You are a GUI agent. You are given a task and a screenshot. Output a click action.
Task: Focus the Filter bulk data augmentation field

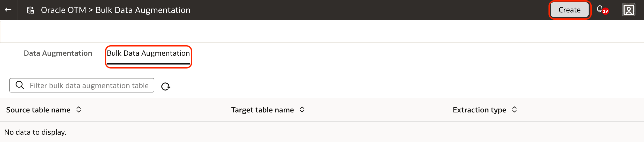pos(89,85)
